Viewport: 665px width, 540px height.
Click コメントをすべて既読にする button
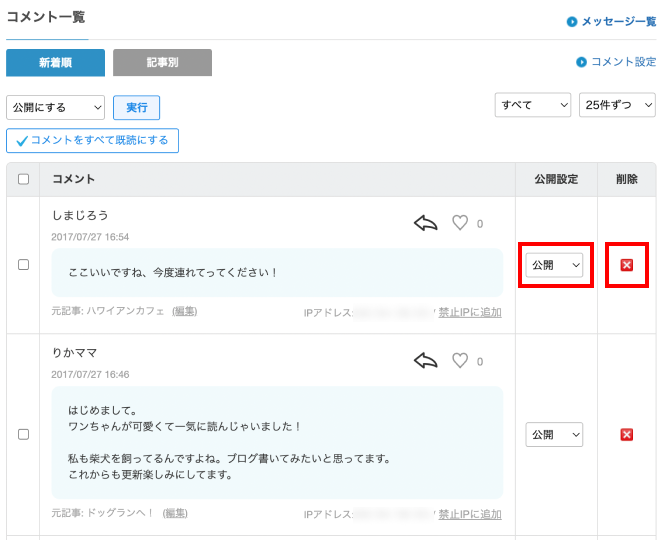92,140
